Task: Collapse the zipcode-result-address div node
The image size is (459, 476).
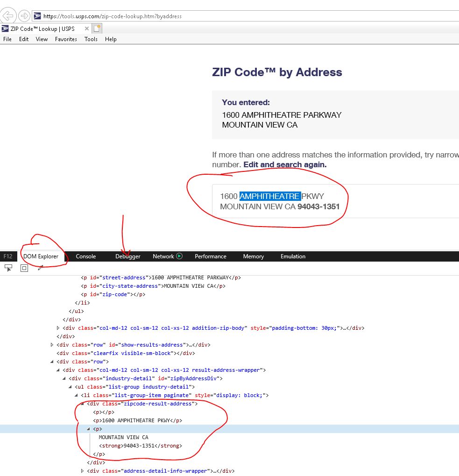Action: (x=82, y=404)
